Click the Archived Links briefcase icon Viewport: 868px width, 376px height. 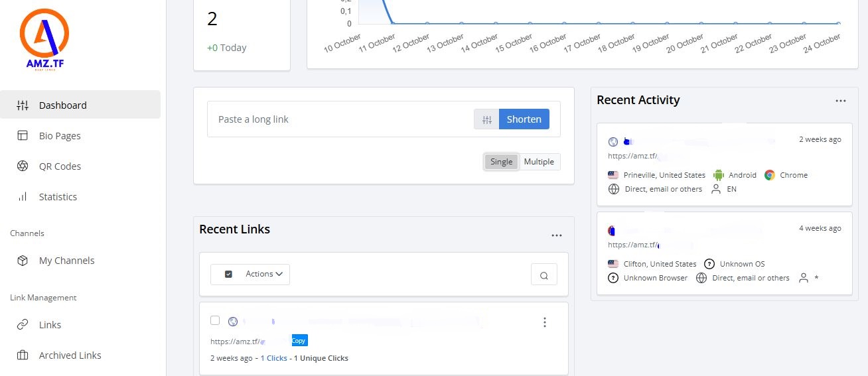(23, 355)
